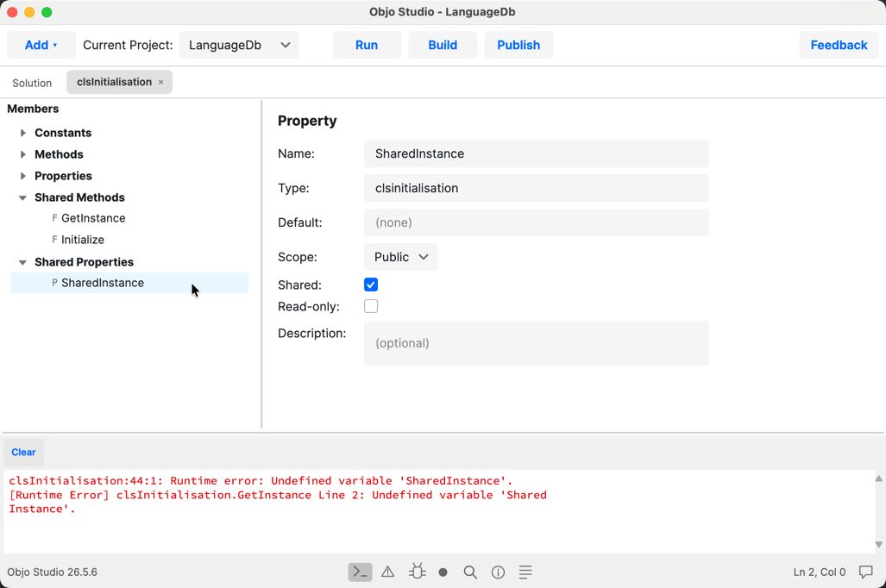This screenshot has height=588, width=886.
Task: Select SharedInstance property row
Action: pos(129,283)
